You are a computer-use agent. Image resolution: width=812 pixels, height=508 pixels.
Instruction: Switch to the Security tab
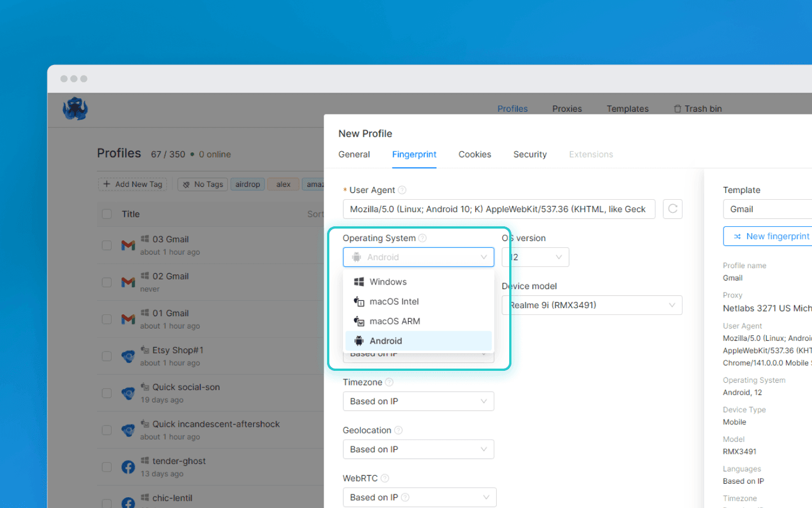click(530, 154)
